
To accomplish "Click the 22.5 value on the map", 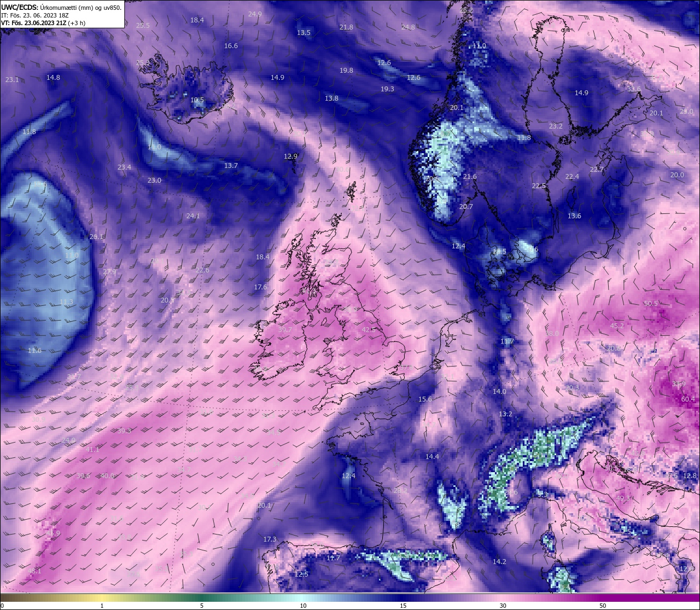I will pos(539,186).
